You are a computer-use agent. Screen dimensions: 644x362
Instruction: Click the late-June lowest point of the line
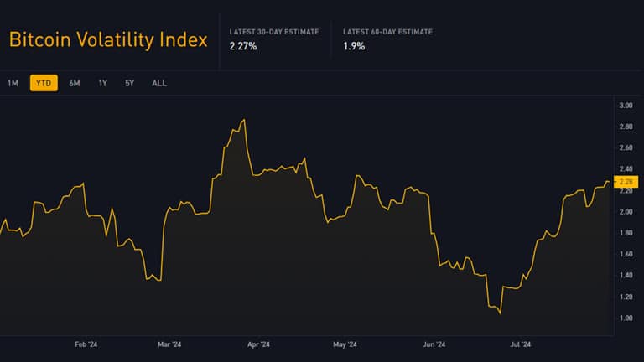[x=500, y=313]
